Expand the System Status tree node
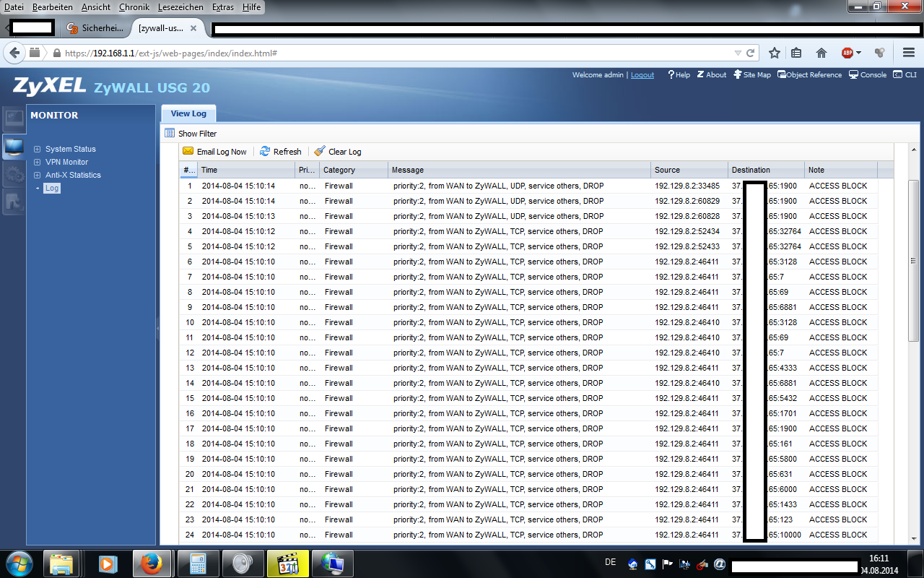The width and height of the screenshot is (924, 578). (x=38, y=149)
